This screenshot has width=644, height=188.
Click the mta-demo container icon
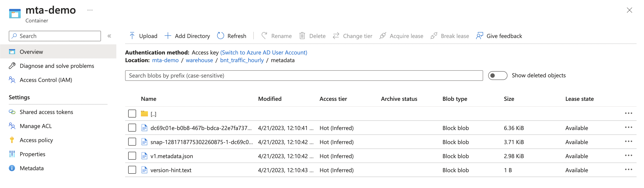click(x=15, y=13)
